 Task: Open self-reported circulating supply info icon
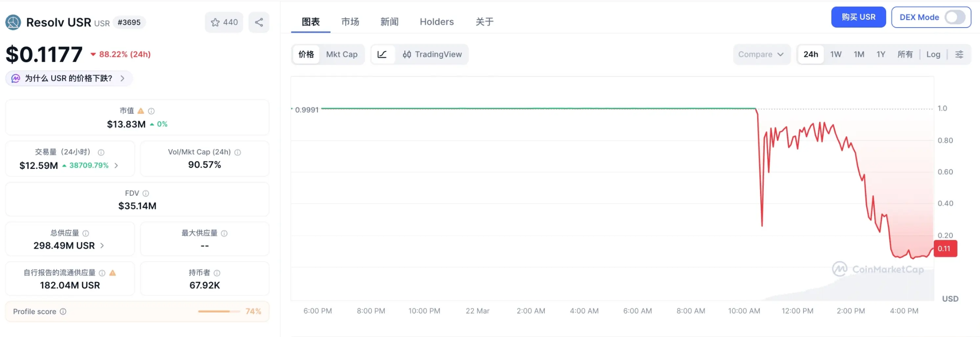point(102,273)
